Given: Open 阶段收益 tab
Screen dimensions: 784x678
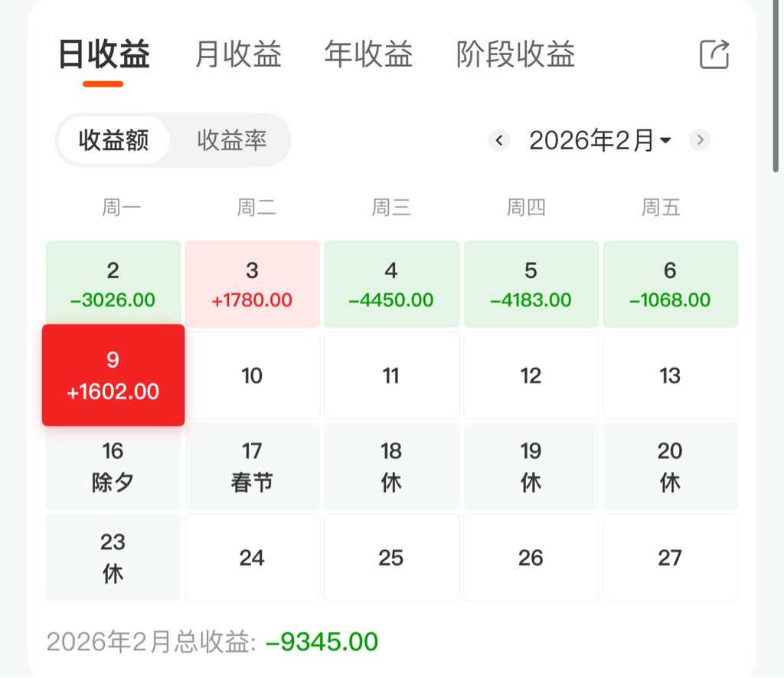Looking at the screenshot, I should 515,54.
